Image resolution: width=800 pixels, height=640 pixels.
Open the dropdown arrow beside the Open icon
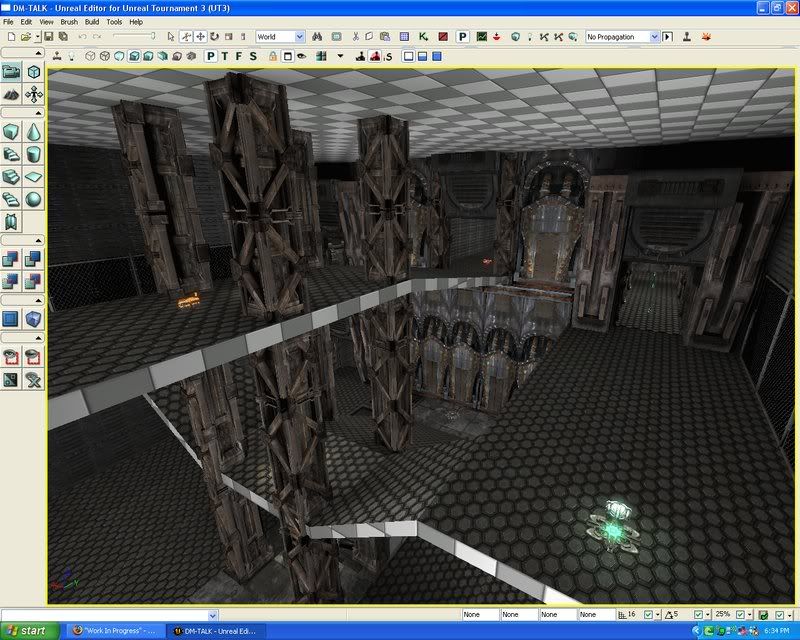(x=37, y=37)
